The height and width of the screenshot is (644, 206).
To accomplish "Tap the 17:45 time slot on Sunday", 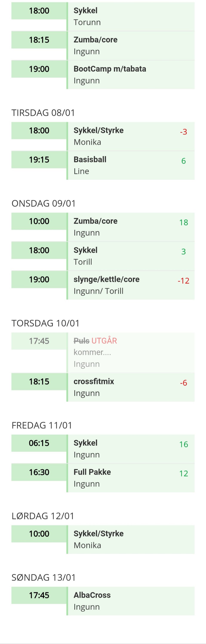I will (x=39, y=595).
